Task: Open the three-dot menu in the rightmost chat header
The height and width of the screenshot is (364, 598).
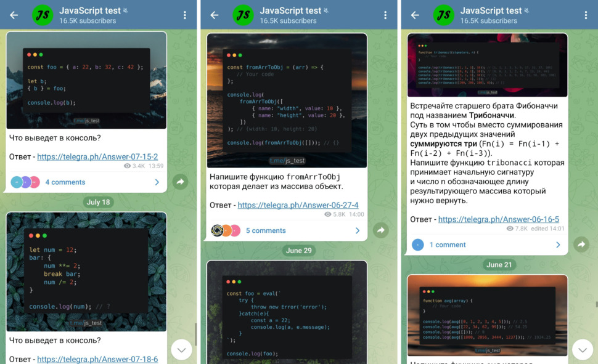Action: (x=586, y=15)
